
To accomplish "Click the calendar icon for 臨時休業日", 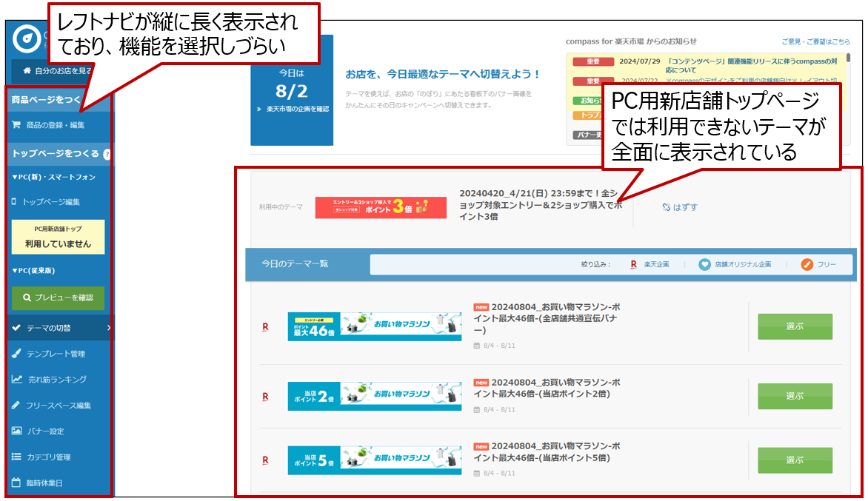I will pyautogui.click(x=16, y=482).
